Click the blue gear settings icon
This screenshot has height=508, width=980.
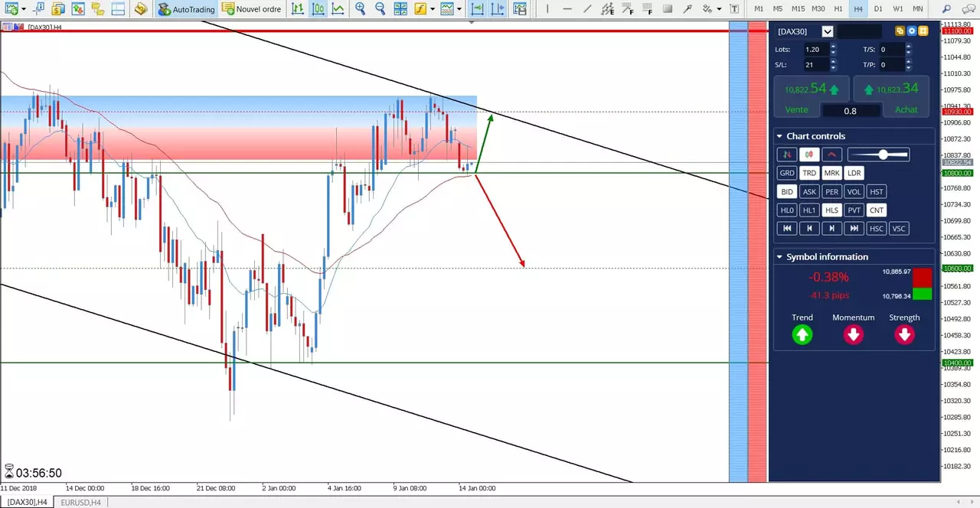click(912, 31)
